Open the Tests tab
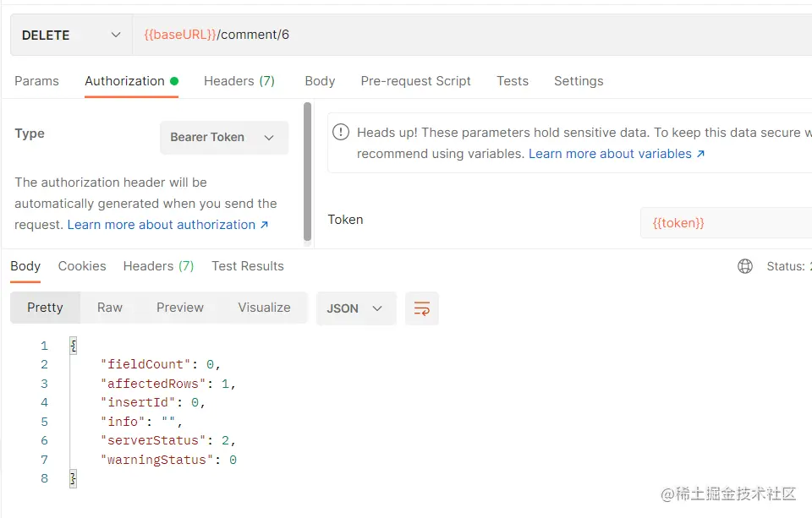This screenshot has width=812, height=518. click(513, 81)
